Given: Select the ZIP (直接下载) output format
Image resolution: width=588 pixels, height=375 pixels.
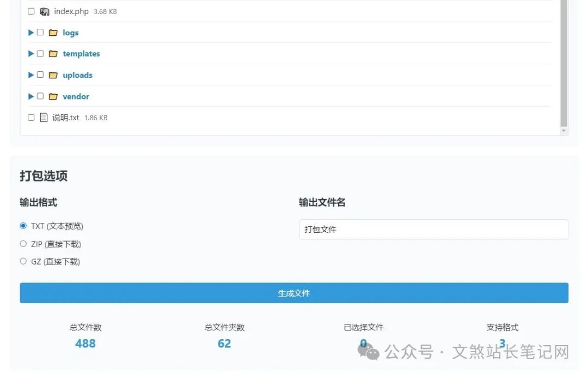Looking at the screenshot, I should 23,243.
